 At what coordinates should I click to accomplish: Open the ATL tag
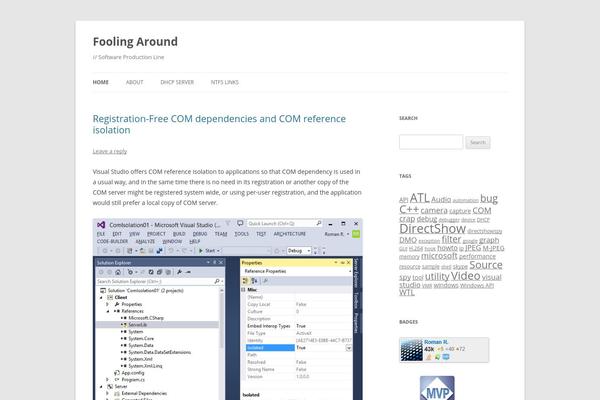pos(419,198)
